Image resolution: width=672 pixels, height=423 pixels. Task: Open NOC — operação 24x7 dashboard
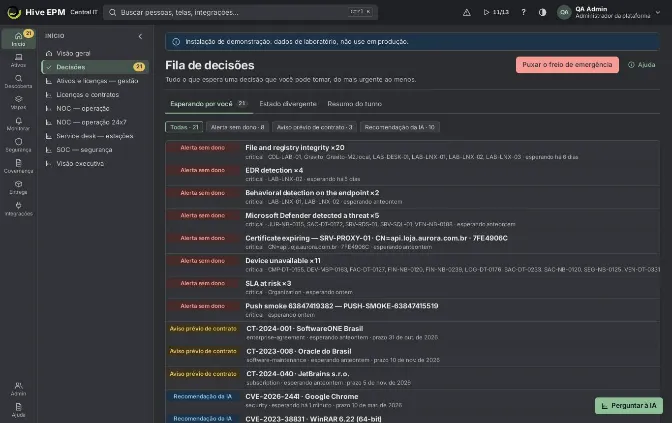(x=95, y=122)
